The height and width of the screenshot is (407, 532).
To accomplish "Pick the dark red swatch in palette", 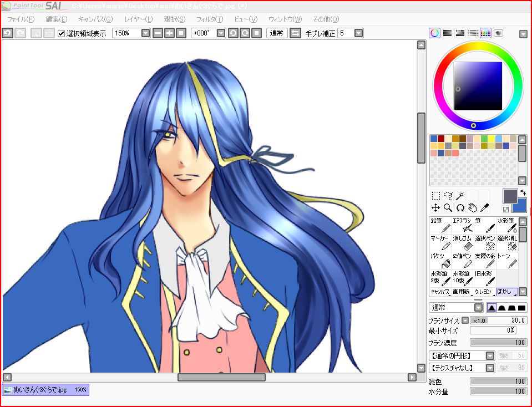I will point(440,139).
